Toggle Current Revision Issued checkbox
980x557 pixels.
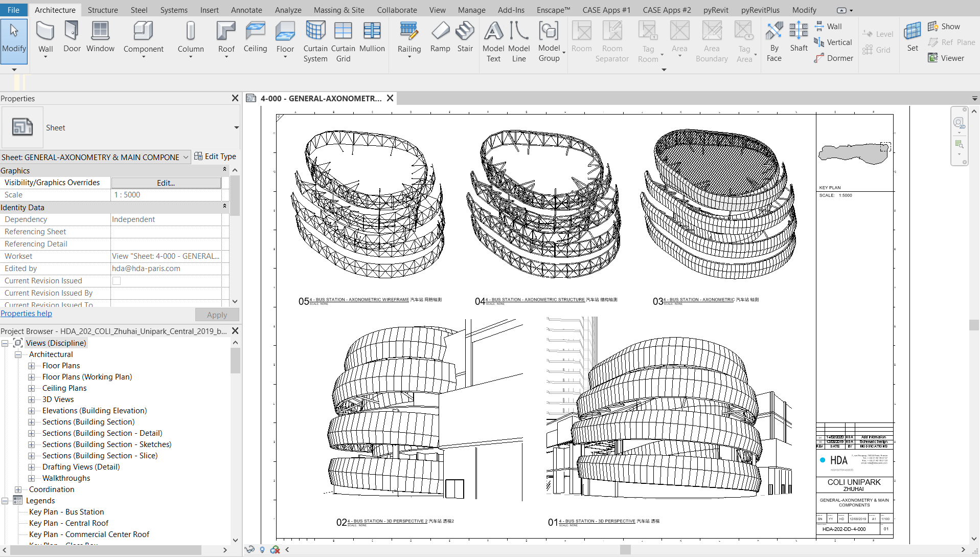tap(117, 281)
